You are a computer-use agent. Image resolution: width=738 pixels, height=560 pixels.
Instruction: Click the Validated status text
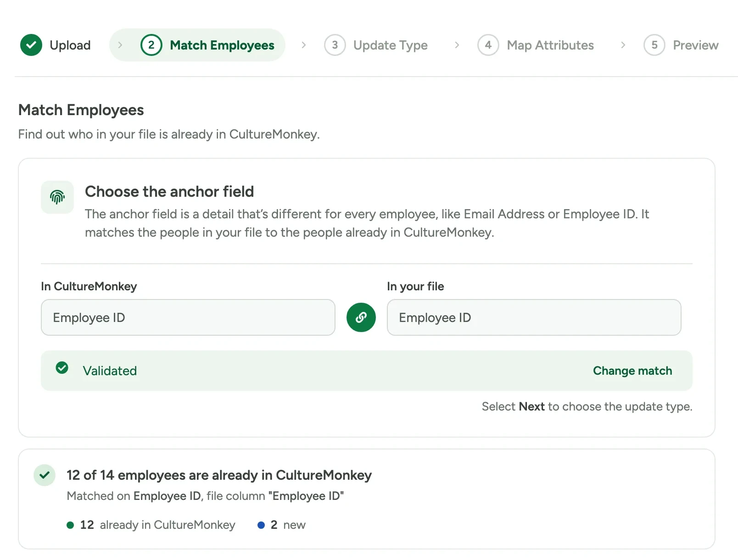[x=110, y=371]
